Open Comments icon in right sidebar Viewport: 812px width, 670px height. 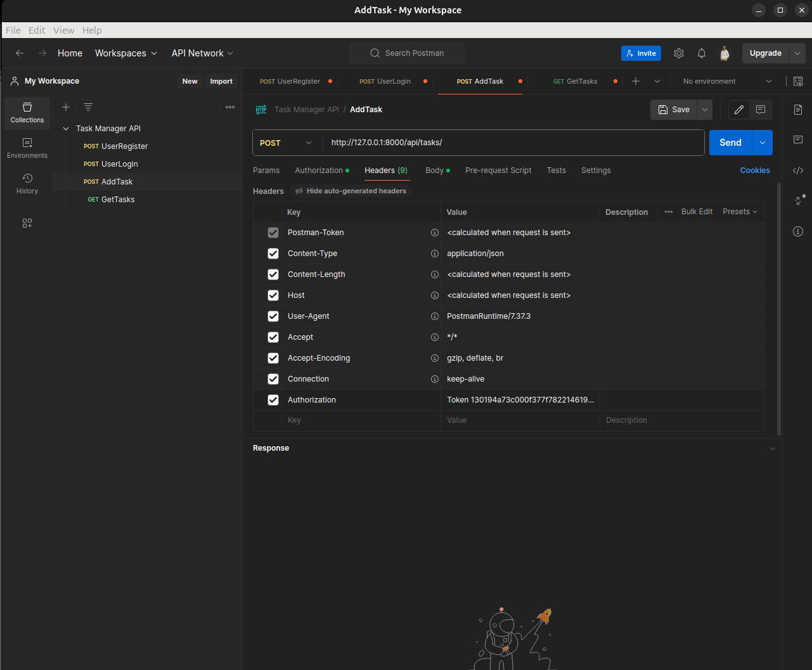(798, 139)
